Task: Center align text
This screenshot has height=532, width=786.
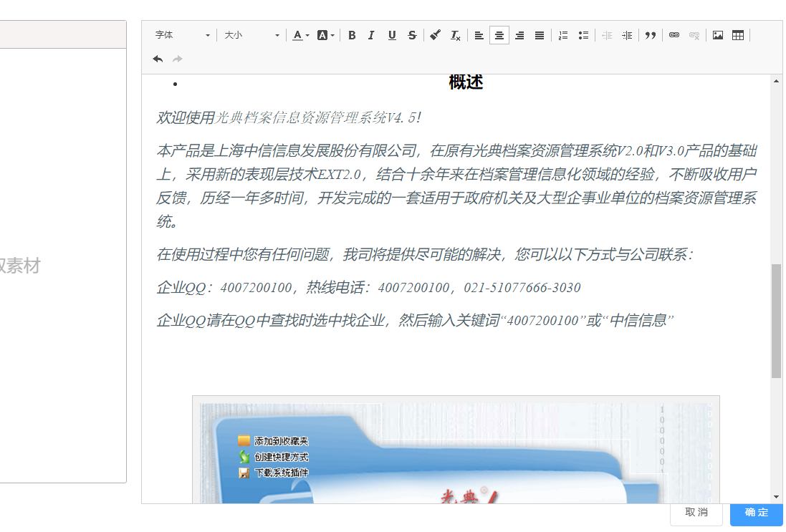Action: [x=499, y=35]
